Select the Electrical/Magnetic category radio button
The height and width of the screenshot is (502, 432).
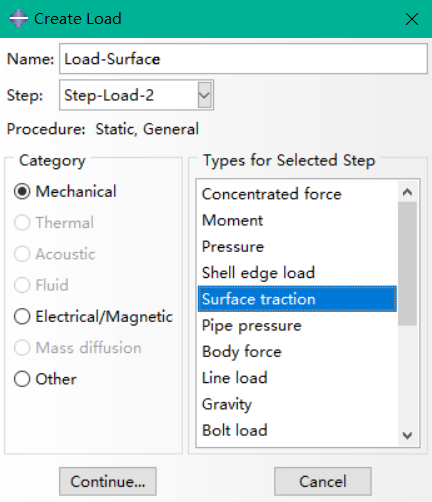point(22,316)
